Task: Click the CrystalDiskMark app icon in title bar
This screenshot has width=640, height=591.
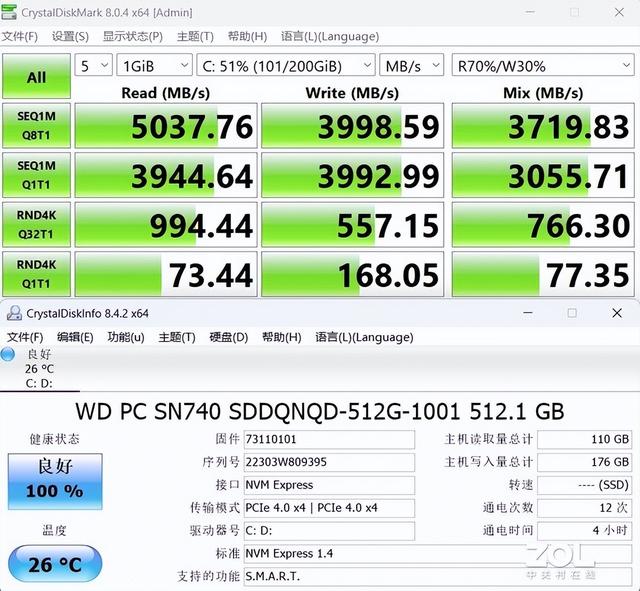Action: pyautogui.click(x=9, y=11)
